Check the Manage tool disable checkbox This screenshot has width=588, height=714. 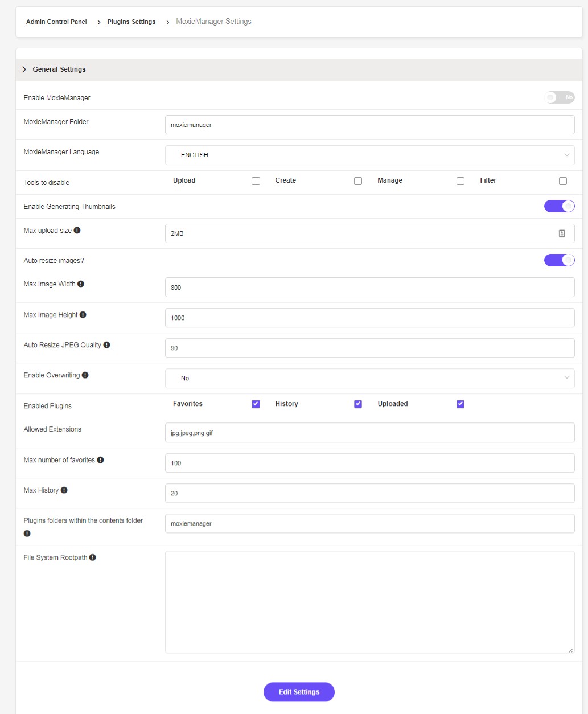460,181
